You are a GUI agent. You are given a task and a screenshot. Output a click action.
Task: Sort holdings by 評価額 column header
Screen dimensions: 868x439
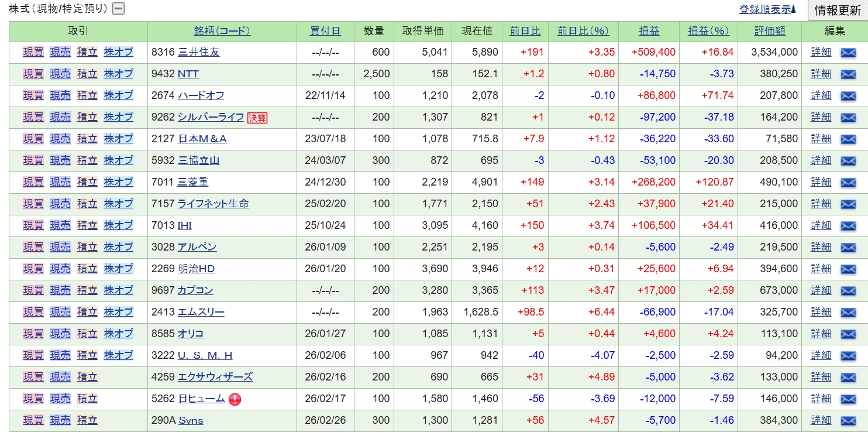click(x=769, y=31)
